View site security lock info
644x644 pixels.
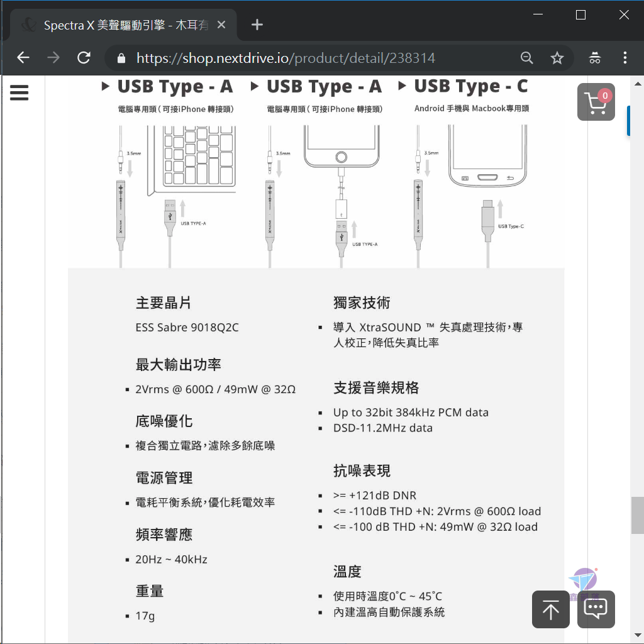coord(121,58)
